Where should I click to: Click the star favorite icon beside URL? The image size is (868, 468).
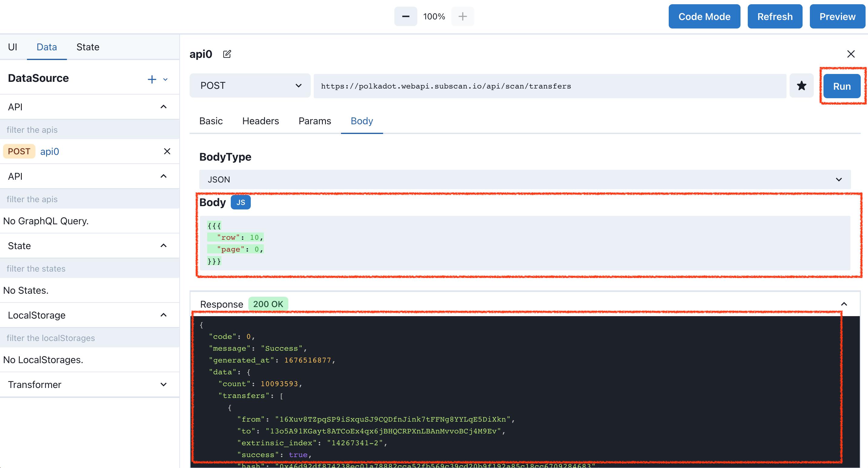tap(802, 86)
